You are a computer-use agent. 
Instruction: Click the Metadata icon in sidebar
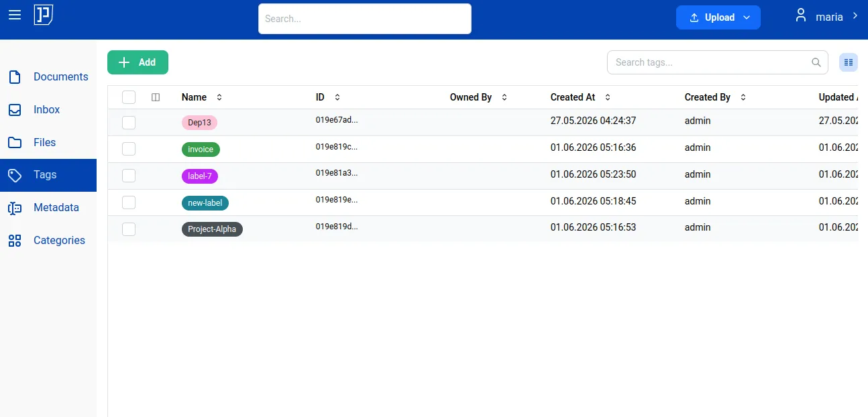tap(15, 208)
